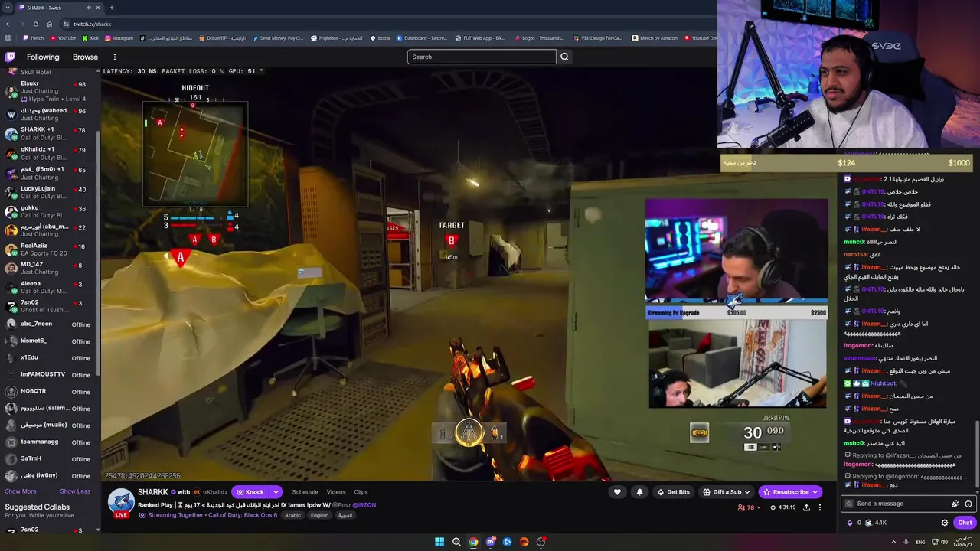The width and height of the screenshot is (980, 551).
Task: Open the SHARKK channel avatar
Action: coord(121,502)
